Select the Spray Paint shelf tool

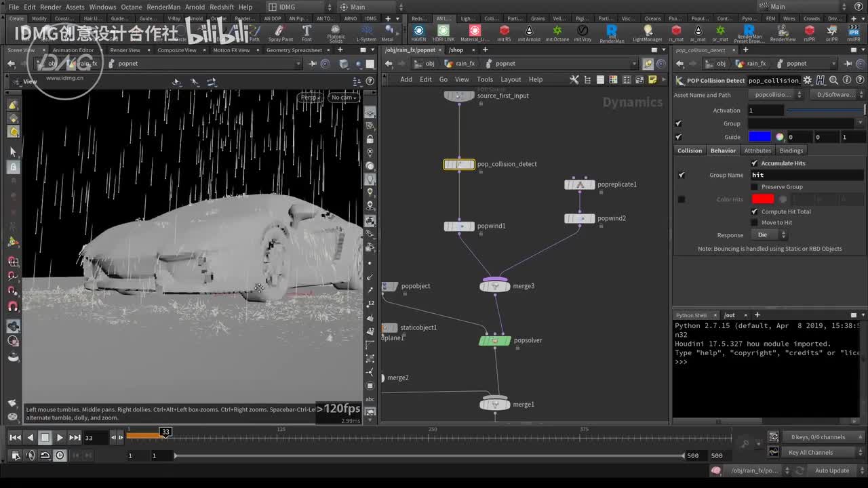click(x=280, y=33)
